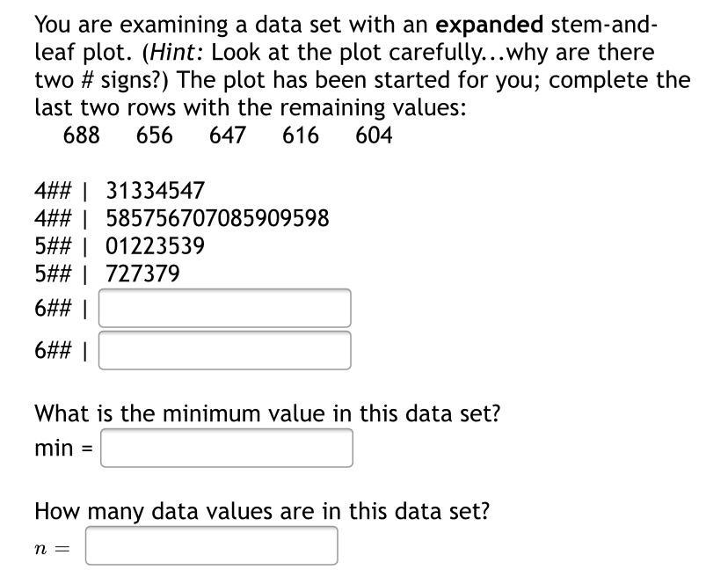The width and height of the screenshot is (728, 577).
Task: Focus the n = answer field
Action: point(212,545)
